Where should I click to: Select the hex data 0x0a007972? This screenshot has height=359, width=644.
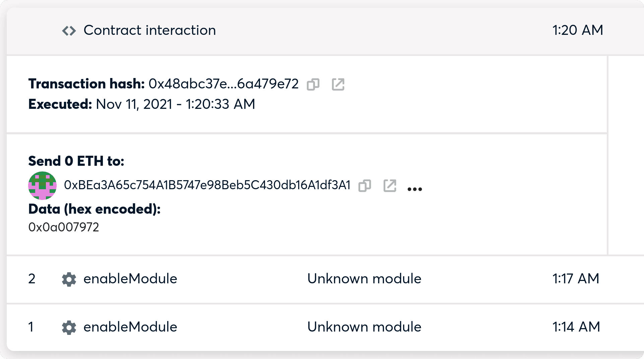pyautogui.click(x=64, y=227)
